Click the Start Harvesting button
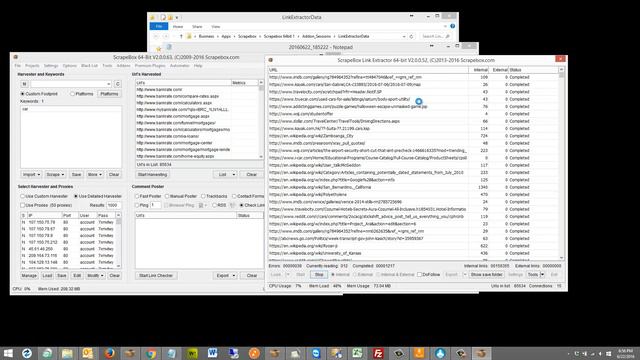 click(x=152, y=175)
